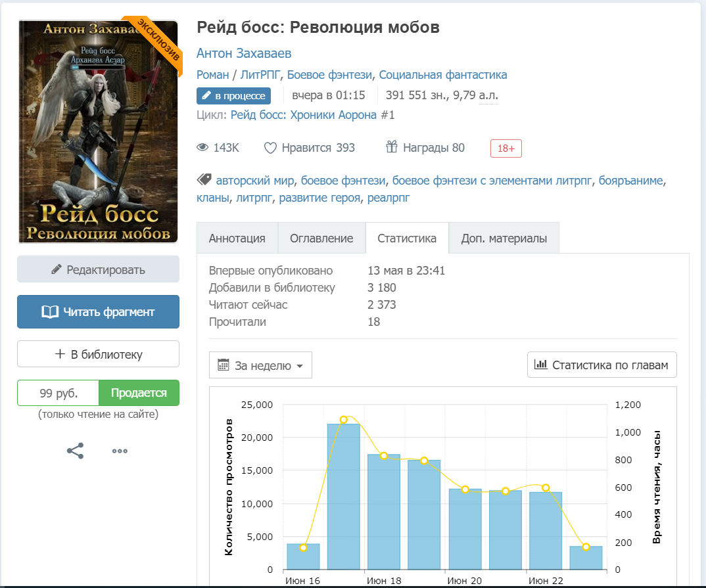Click the tag icon before the tags list

tap(204, 179)
